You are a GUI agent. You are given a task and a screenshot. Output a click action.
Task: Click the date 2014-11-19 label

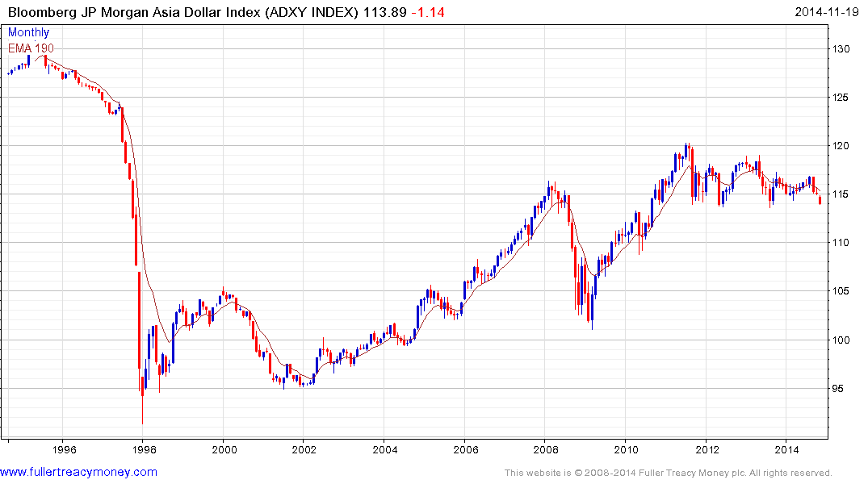click(827, 11)
